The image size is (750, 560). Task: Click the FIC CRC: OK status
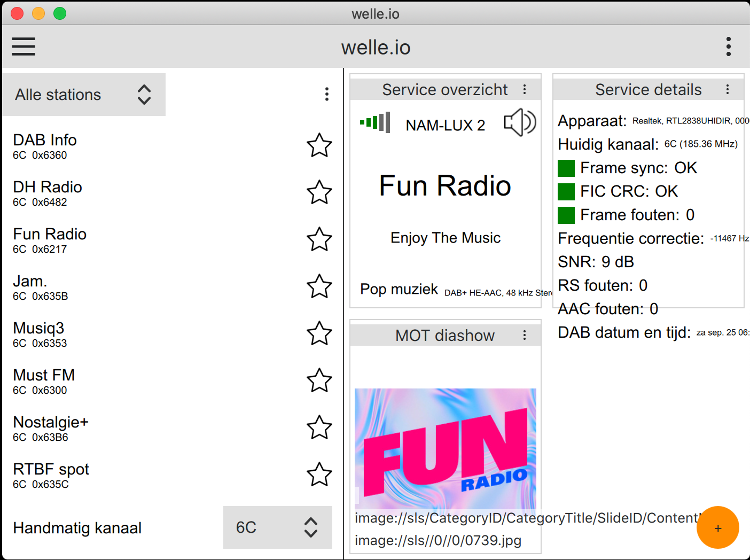[x=629, y=191]
